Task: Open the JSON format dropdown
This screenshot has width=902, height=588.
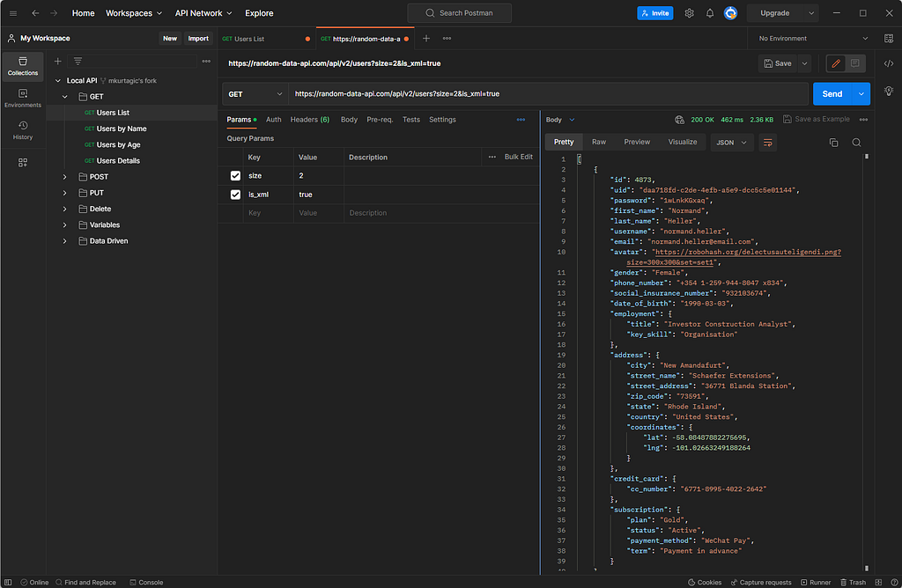Action: pos(732,143)
